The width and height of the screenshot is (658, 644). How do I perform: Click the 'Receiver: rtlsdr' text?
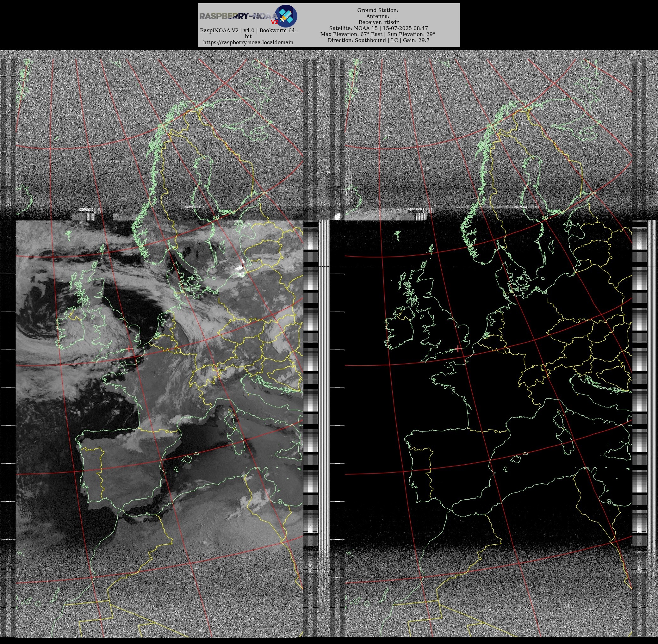(x=378, y=22)
